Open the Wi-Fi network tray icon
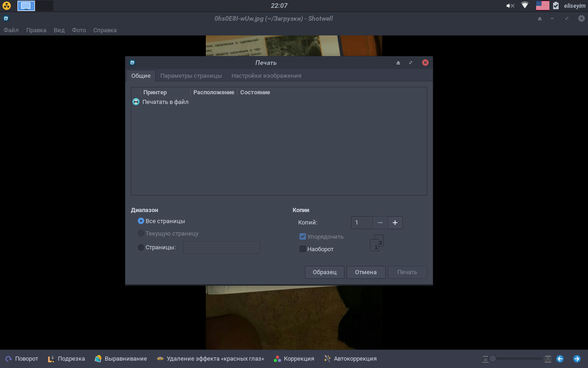 pos(525,6)
